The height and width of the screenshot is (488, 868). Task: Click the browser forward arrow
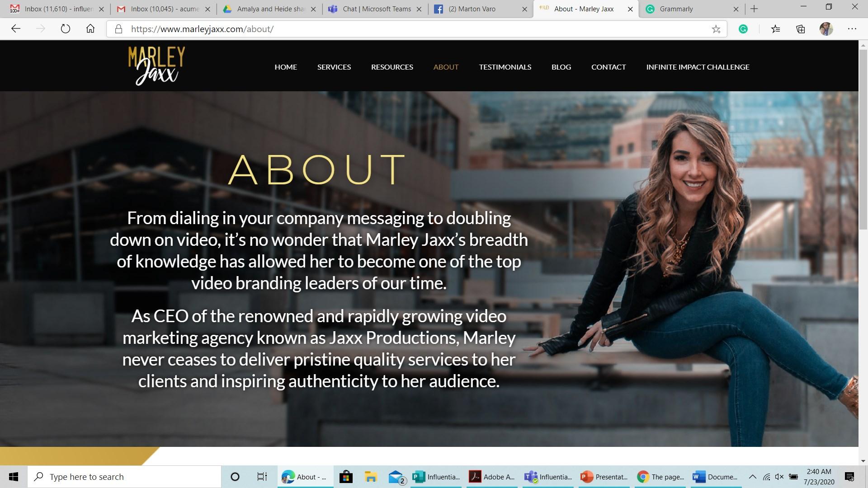click(x=41, y=29)
